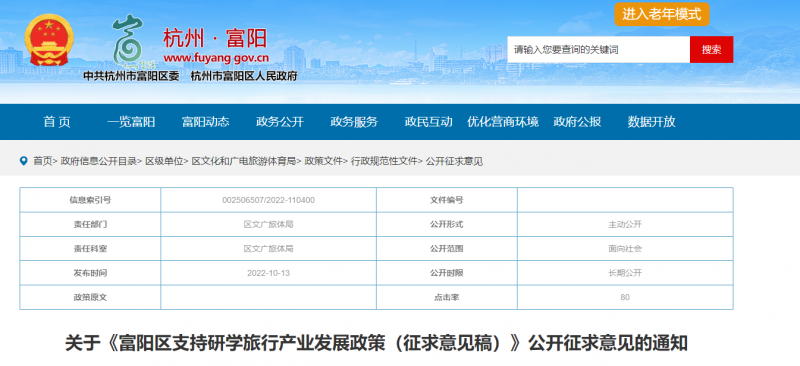Enable senior mode with 进入老年模式 button
This screenshot has height=366, width=800.
pos(661,14)
